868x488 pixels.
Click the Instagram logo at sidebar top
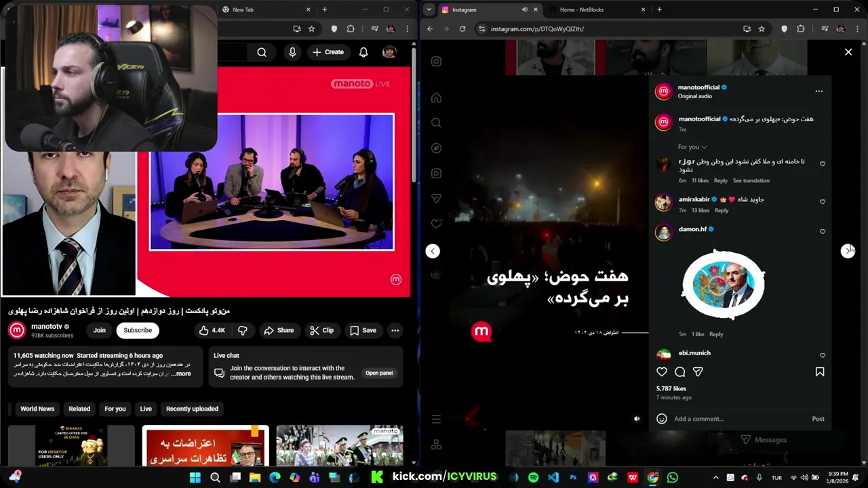[x=436, y=61]
